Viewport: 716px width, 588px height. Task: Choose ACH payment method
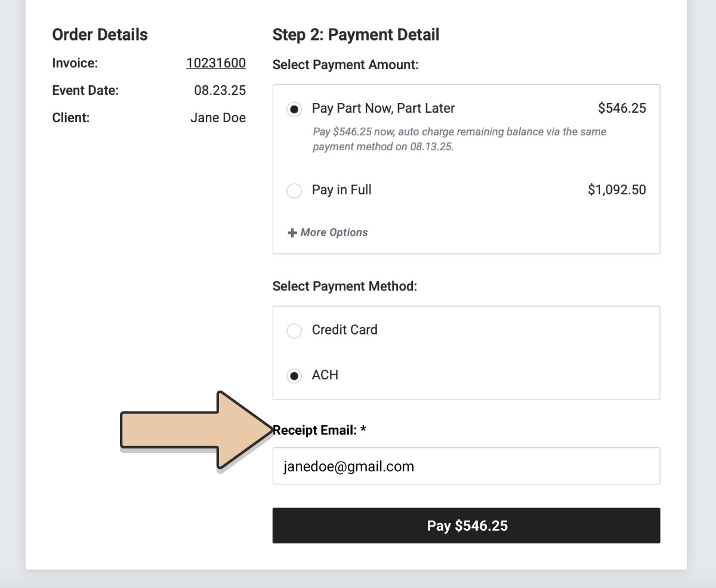coord(294,376)
